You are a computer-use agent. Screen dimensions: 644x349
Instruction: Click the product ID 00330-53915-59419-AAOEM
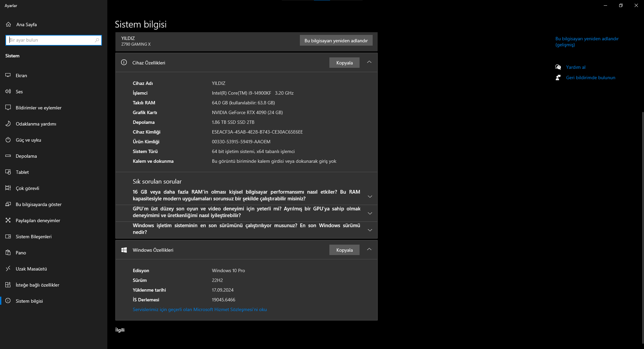point(241,142)
